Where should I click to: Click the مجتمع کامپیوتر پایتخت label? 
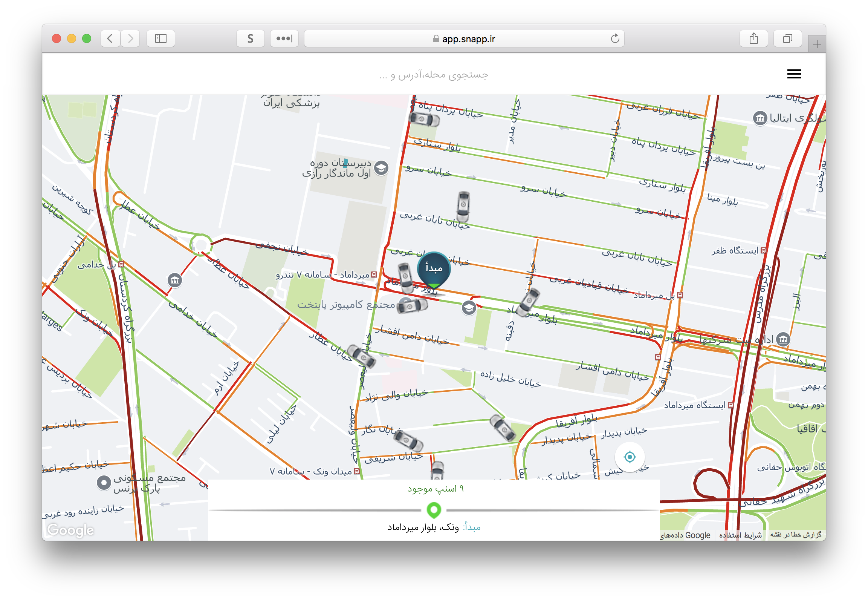[346, 305]
